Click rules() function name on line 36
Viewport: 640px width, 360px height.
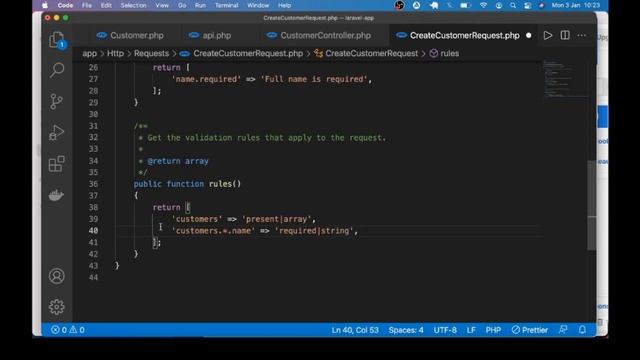click(x=225, y=184)
